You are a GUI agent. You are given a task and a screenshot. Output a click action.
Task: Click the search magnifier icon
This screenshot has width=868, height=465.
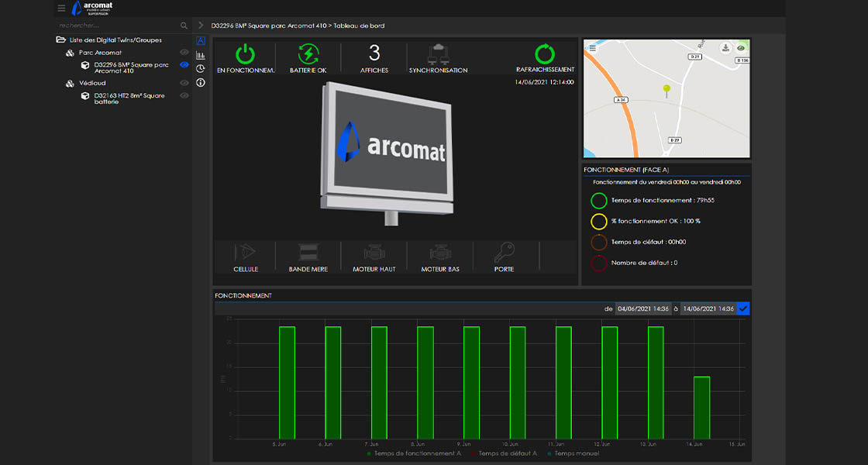184,26
